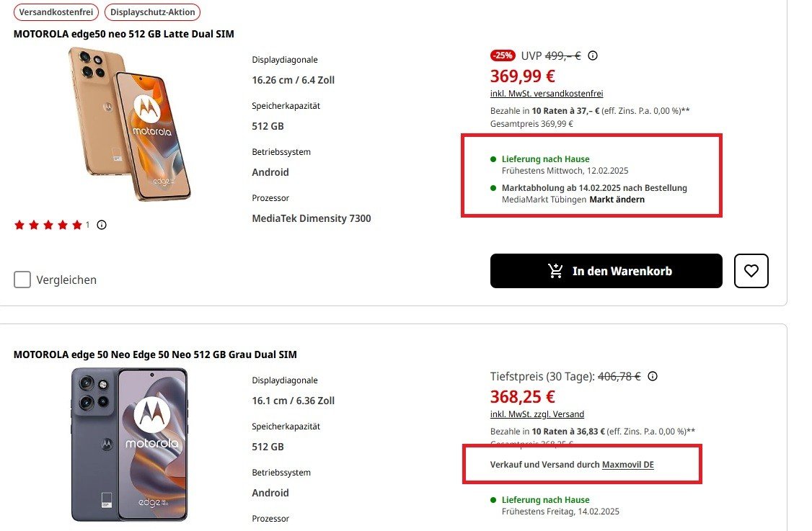Add Latte phone with In den Warenkorb

(x=606, y=271)
